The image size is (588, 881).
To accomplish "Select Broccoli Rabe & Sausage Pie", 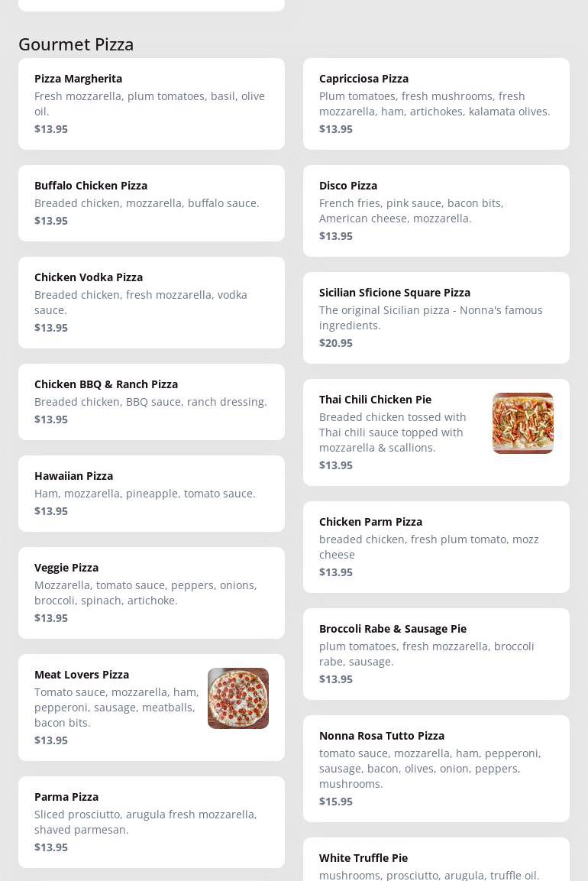I will [x=436, y=654].
